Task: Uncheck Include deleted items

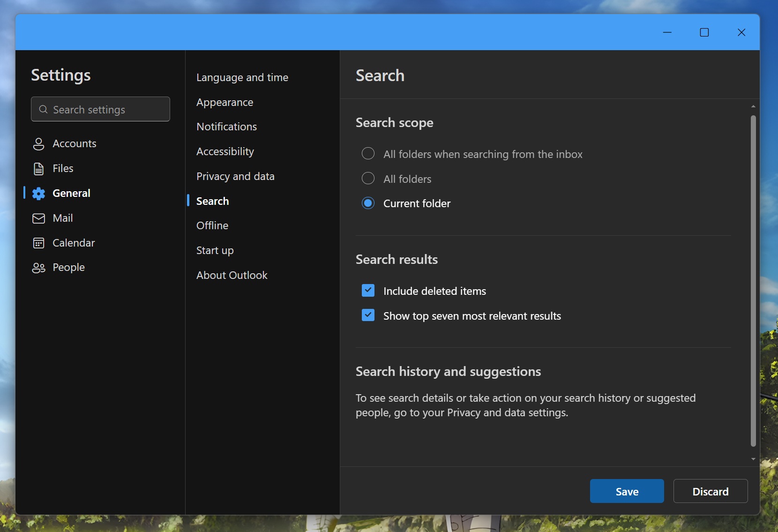Action: 368,291
